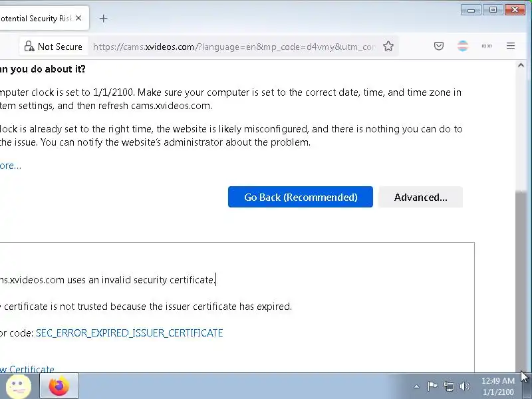Click the smiley face taskbar icon

pos(19,386)
